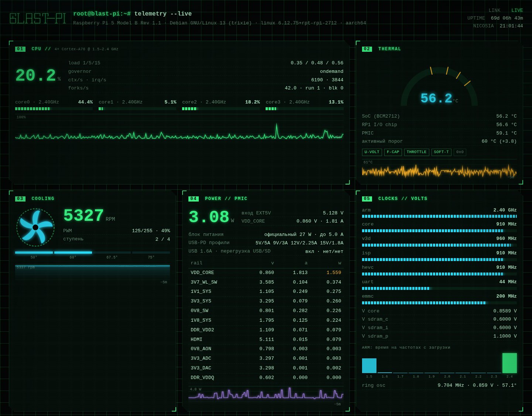Click the thermal gauge reading 56.2 °C

point(439,98)
